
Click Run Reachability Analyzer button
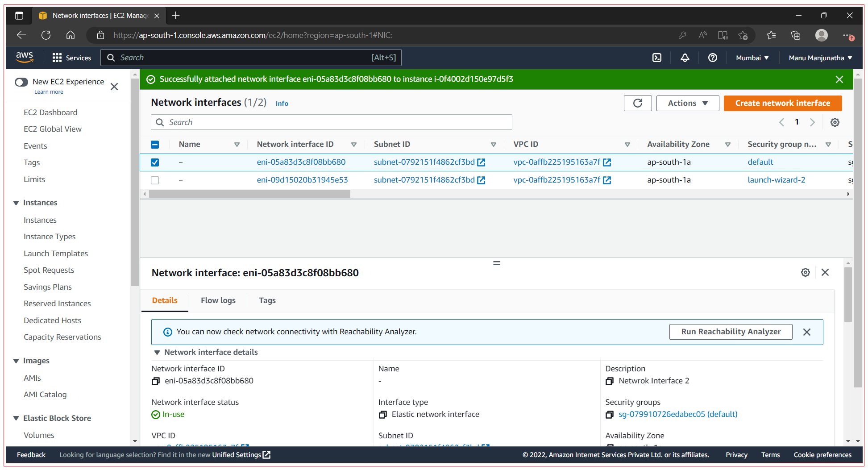731,332
